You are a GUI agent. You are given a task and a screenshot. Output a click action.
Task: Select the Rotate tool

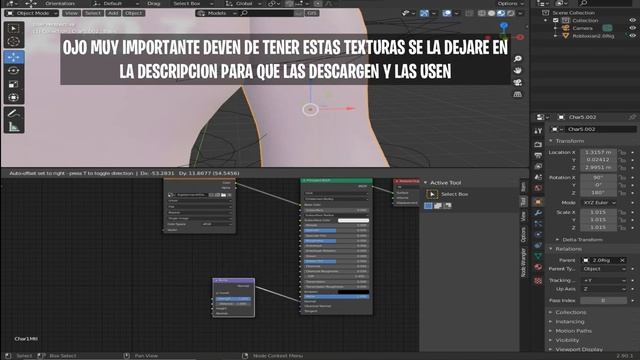13,71
